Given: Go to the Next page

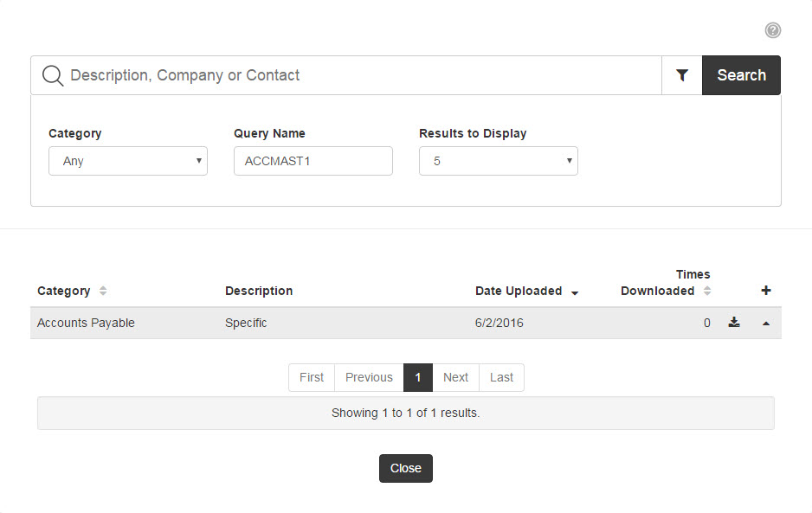Looking at the screenshot, I should tap(455, 377).
